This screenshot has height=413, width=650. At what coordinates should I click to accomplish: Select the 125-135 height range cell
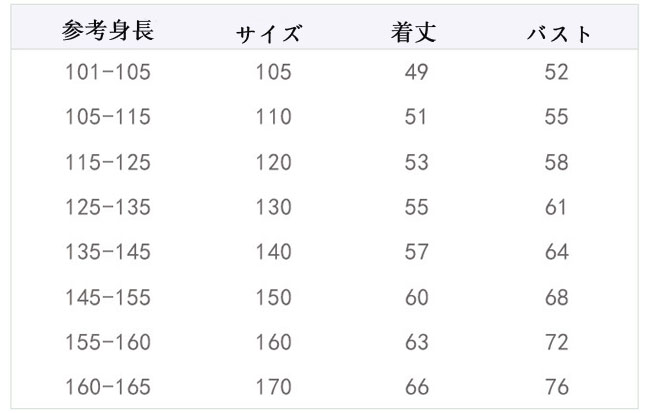tap(107, 208)
